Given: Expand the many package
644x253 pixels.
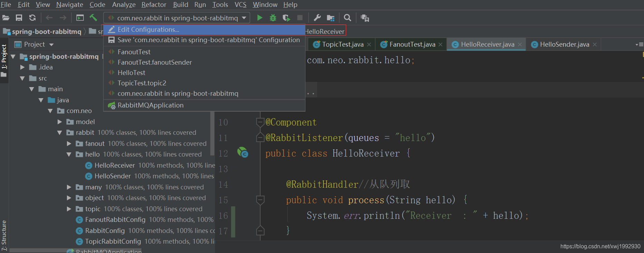Looking at the screenshot, I should 69,187.
